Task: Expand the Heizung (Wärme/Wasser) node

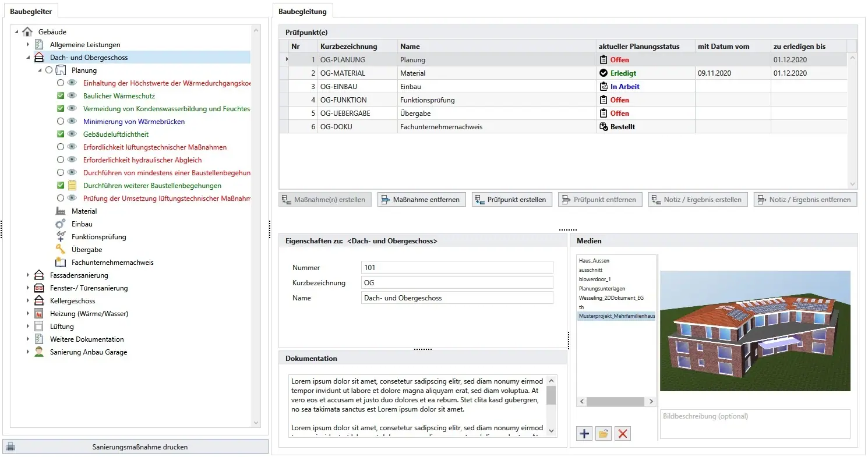Action: click(x=27, y=314)
